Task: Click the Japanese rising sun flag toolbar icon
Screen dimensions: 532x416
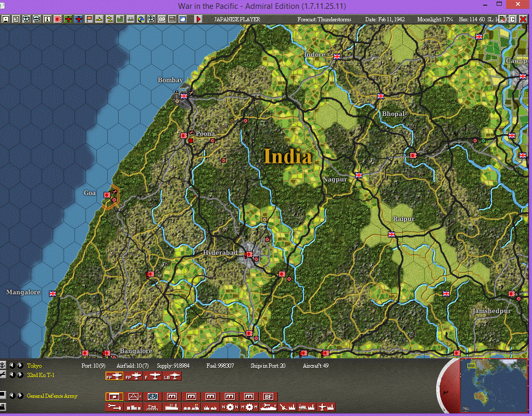Action: tap(58, 19)
